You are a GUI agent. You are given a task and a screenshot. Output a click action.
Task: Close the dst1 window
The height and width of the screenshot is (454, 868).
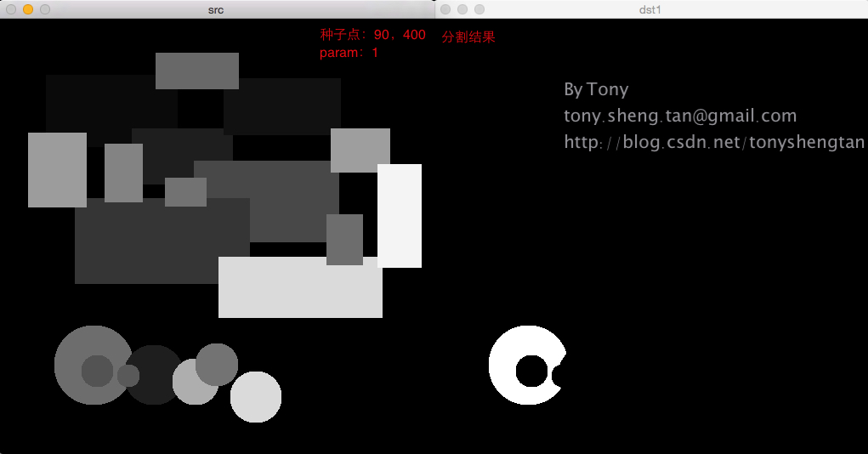click(x=445, y=9)
